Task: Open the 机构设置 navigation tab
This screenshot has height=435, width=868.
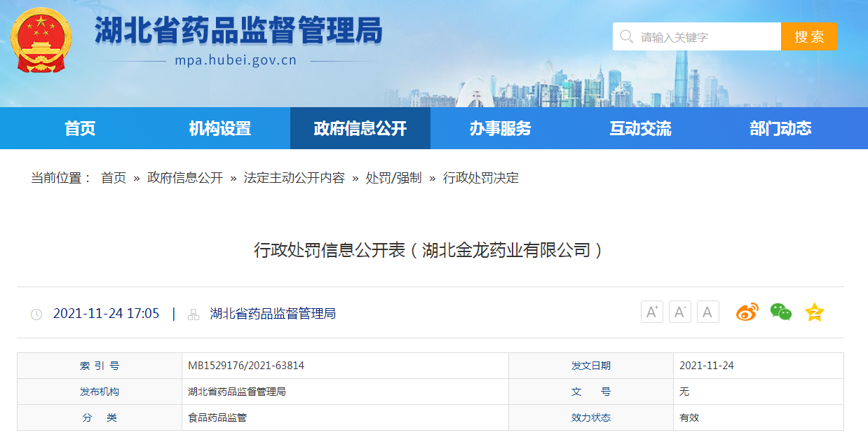Action: pos(220,128)
